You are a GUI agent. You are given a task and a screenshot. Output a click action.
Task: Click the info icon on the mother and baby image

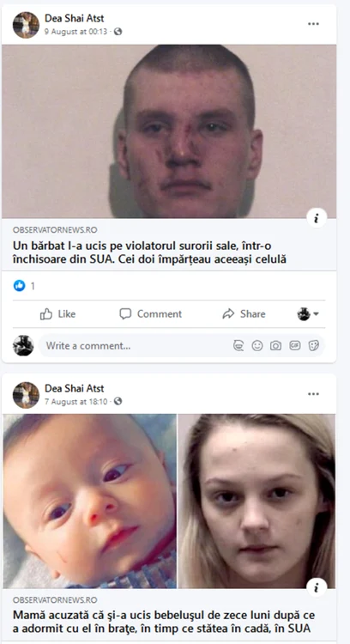tap(317, 588)
